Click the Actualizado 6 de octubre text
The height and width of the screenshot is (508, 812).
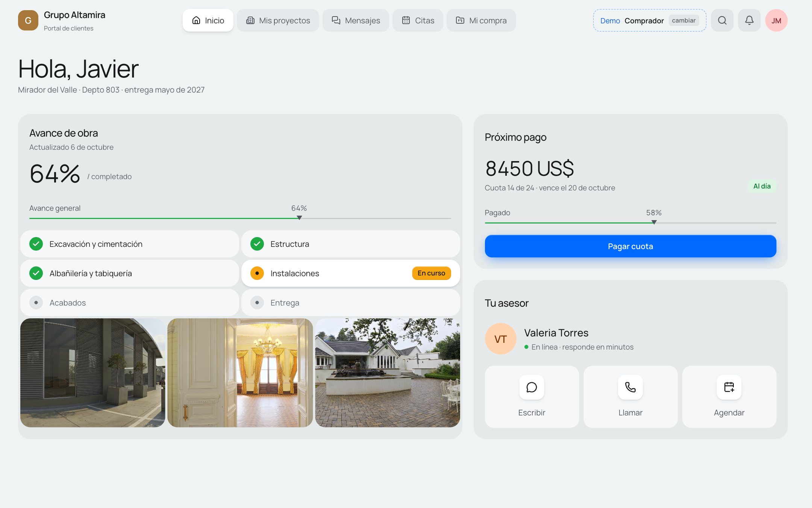tap(71, 147)
